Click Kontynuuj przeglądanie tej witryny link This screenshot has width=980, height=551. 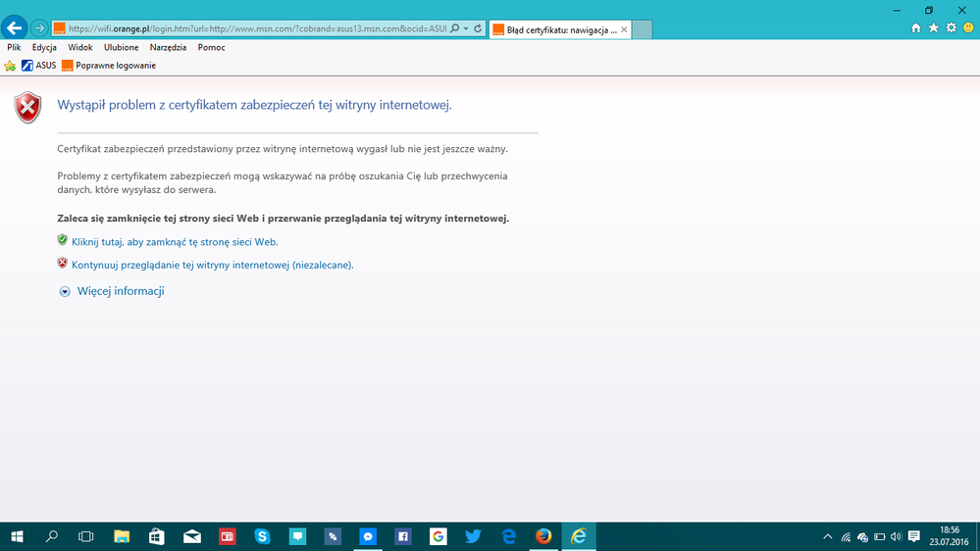[x=212, y=265]
